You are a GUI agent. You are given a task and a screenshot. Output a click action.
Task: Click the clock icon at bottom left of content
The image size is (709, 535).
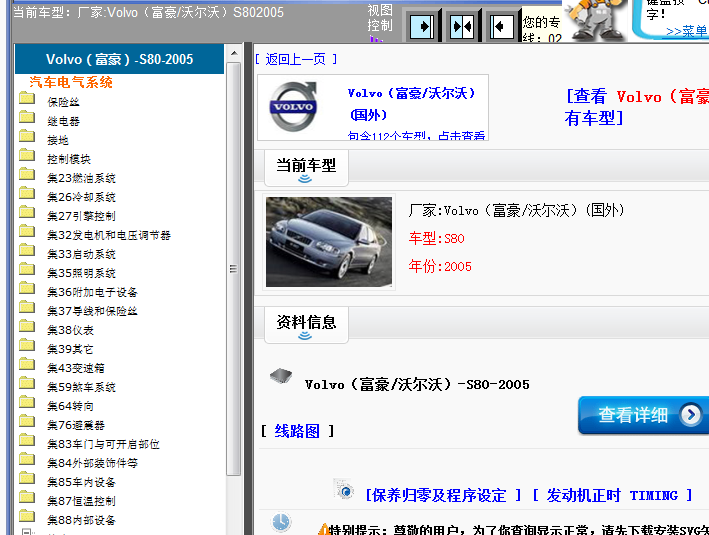pyautogui.click(x=281, y=522)
